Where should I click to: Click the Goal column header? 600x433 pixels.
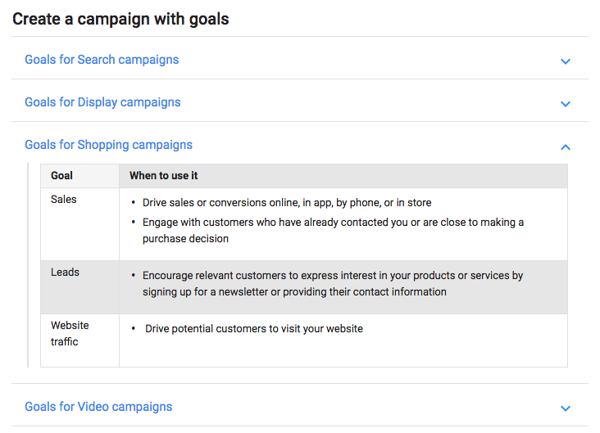[62, 176]
